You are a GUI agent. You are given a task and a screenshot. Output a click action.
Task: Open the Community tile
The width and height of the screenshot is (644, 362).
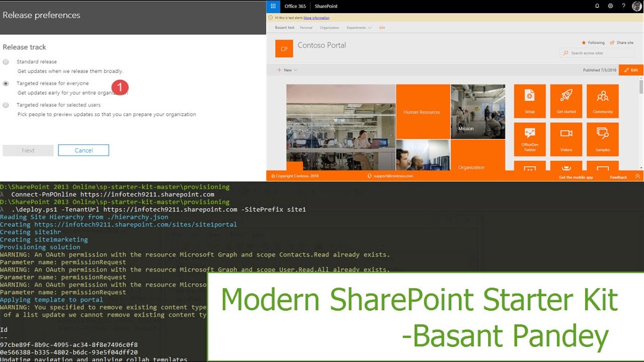click(603, 101)
